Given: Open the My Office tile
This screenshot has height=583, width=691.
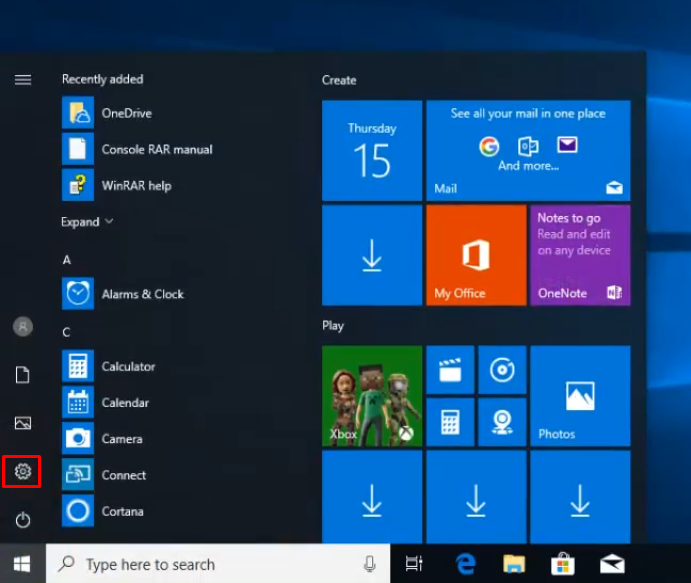Looking at the screenshot, I should tap(476, 255).
